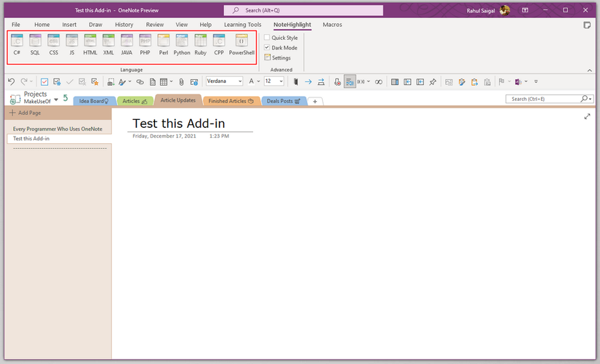
Task: Insert C# code with NoteHighlight
Action: click(17, 45)
